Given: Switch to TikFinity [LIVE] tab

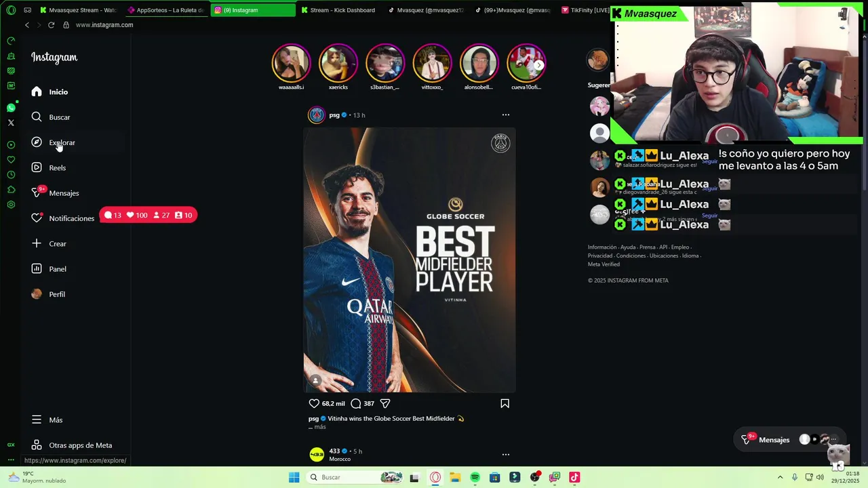Looking at the screenshot, I should [585, 10].
